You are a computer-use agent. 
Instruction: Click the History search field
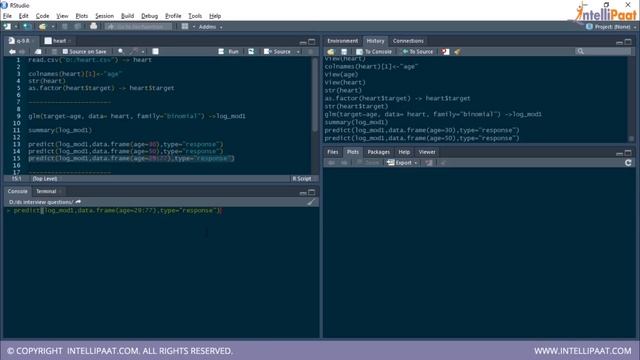[603, 52]
